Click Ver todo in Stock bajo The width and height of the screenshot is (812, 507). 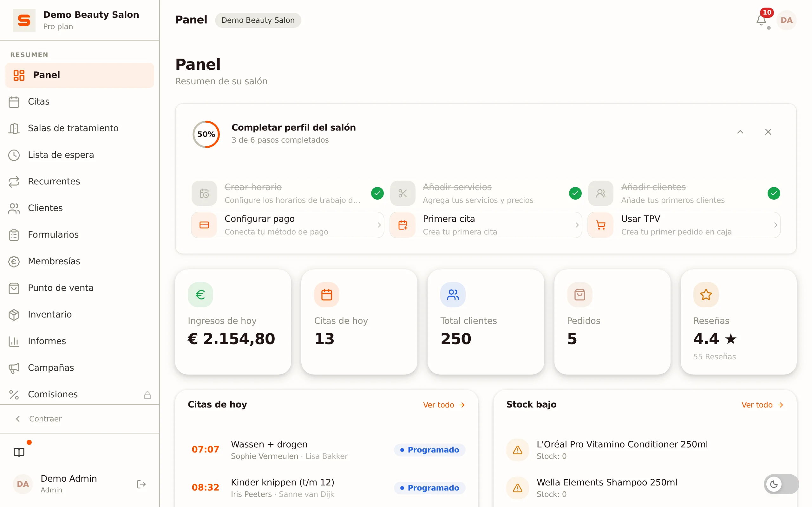[762, 405]
